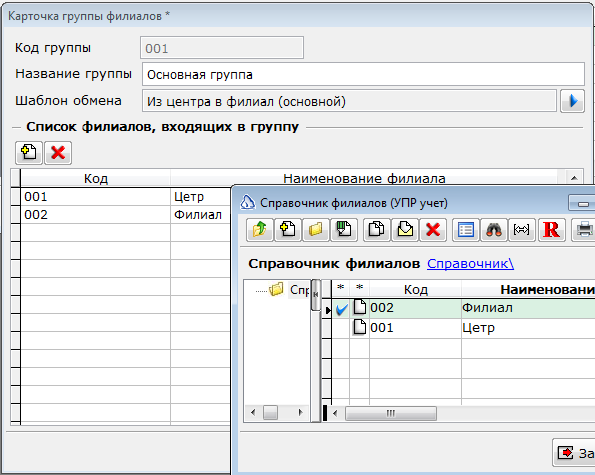Click red X delete icon in directory toolbar
The height and width of the screenshot is (475, 595).
tap(433, 230)
